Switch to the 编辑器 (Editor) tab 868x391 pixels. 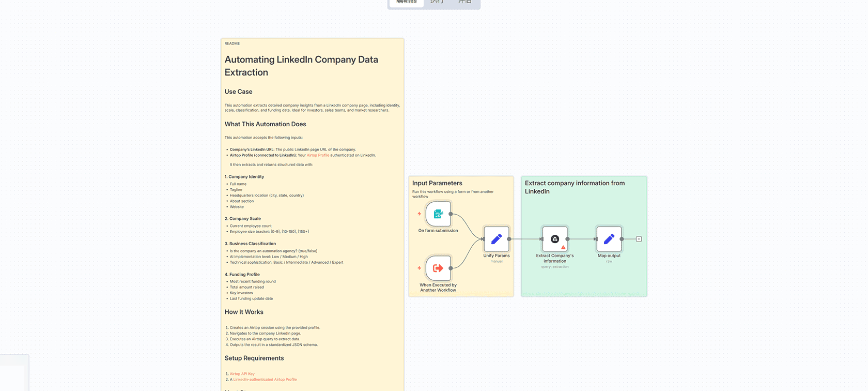point(407,2)
